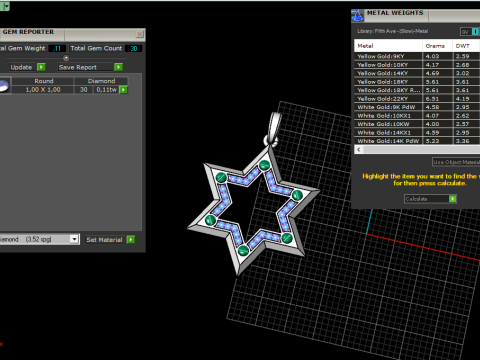Click the Metal column header
Viewport: 480px width, 360px height.
[388, 46]
